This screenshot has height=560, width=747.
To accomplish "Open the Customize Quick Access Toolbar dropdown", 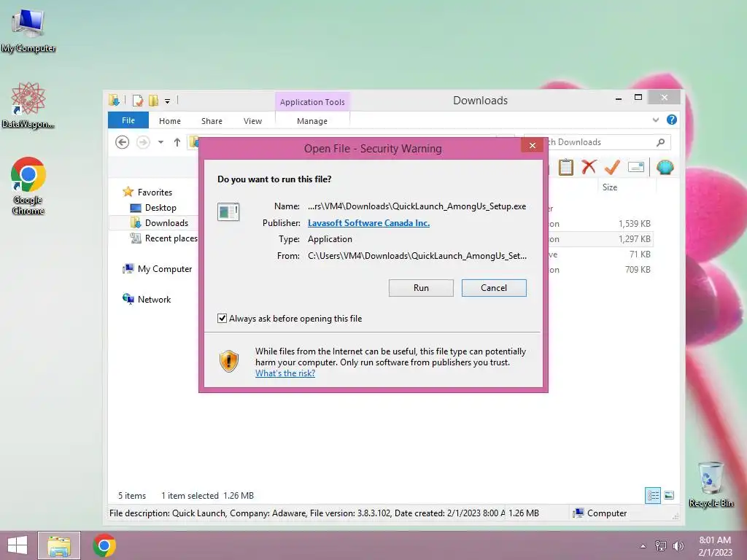I will [x=167, y=101].
